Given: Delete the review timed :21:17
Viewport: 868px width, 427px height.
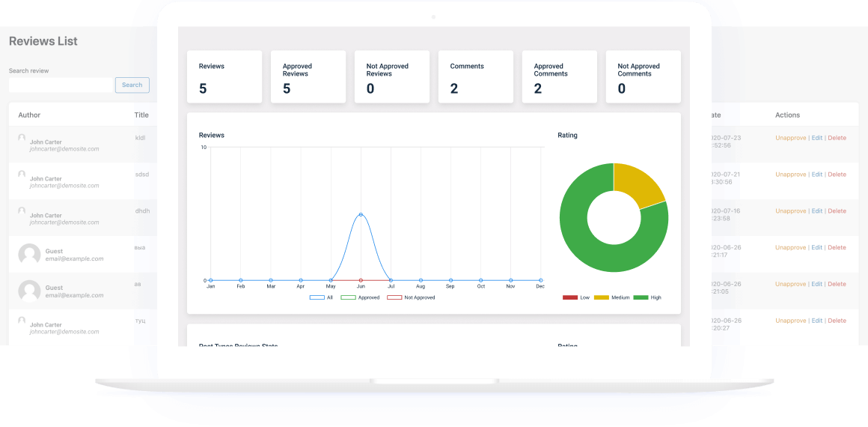Looking at the screenshot, I should click(x=837, y=247).
